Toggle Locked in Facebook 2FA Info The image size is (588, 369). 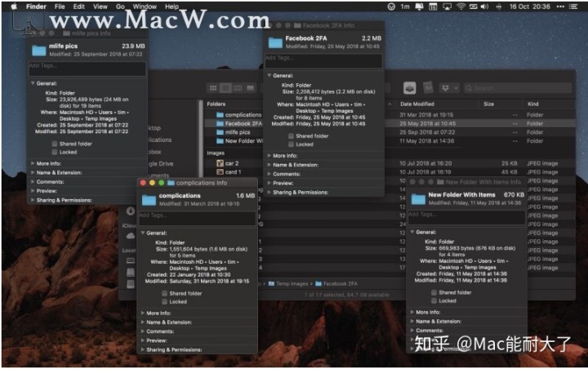[291, 144]
